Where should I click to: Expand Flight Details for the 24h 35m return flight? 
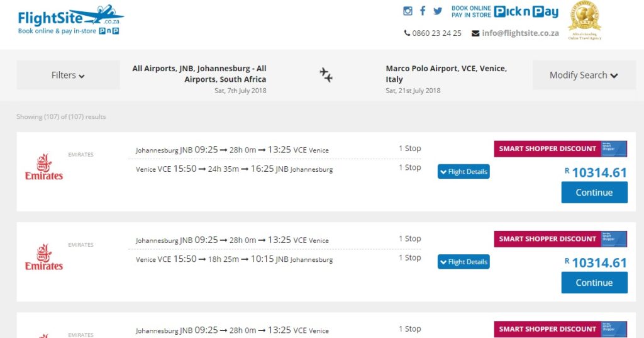coord(464,171)
